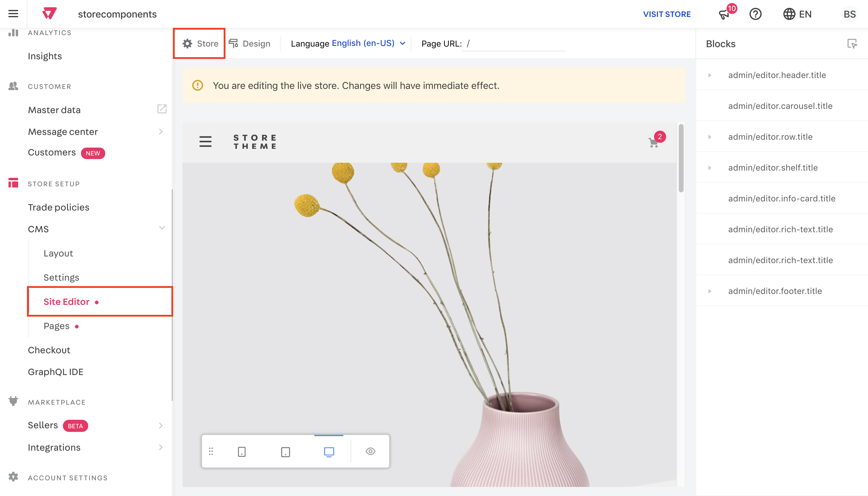Click the Store gear icon
The width and height of the screenshot is (868, 496).
pos(187,44)
